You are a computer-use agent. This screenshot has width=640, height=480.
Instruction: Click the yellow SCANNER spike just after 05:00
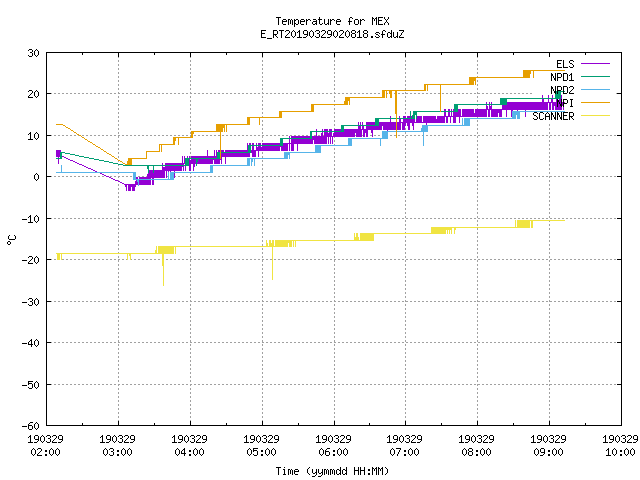(273, 263)
